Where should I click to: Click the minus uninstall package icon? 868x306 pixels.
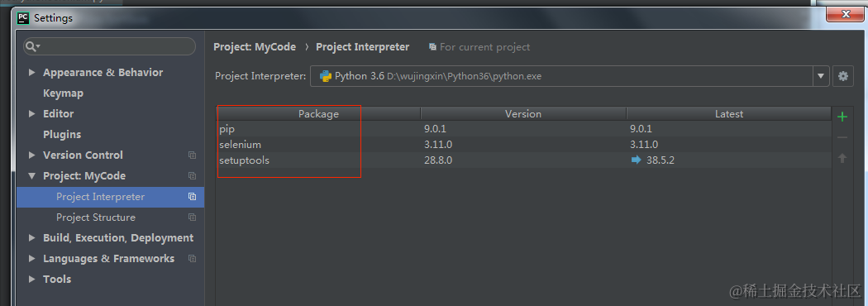point(842,137)
